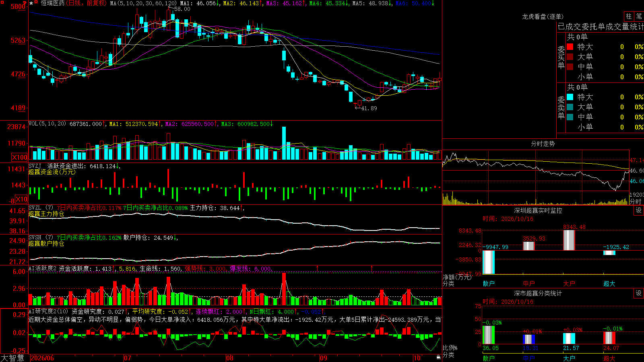Click the star favorite icon beside 恒瑞医药
Image resolution: width=644 pixels, height=362 pixels.
click(x=31, y=3)
